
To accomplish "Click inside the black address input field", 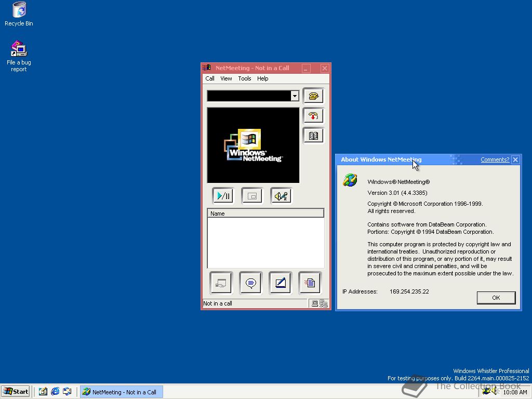I will point(249,96).
